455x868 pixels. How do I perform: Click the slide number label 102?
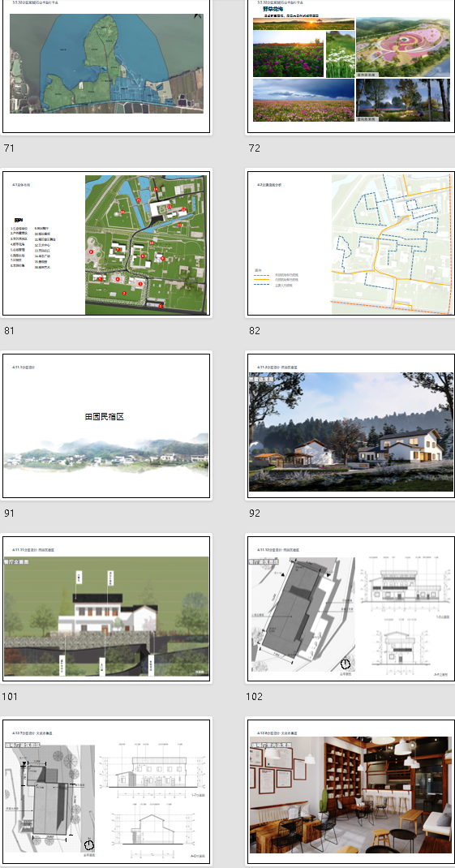(x=255, y=696)
